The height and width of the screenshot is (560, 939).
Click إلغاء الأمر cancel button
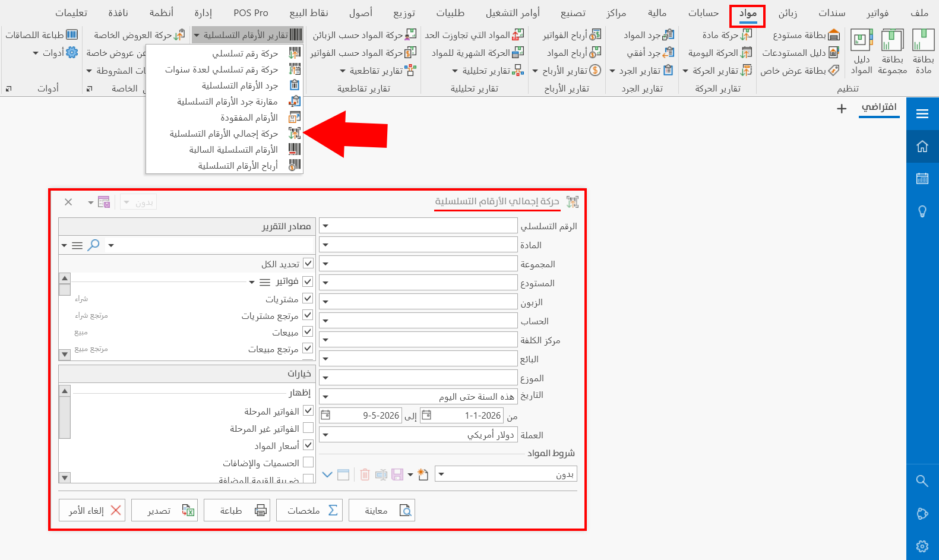[92, 510]
